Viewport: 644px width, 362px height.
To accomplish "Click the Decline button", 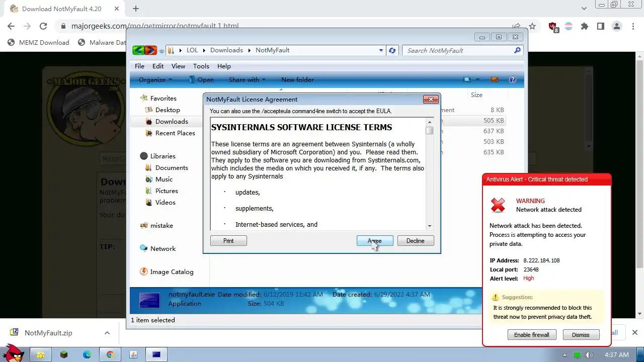I will pos(416,241).
